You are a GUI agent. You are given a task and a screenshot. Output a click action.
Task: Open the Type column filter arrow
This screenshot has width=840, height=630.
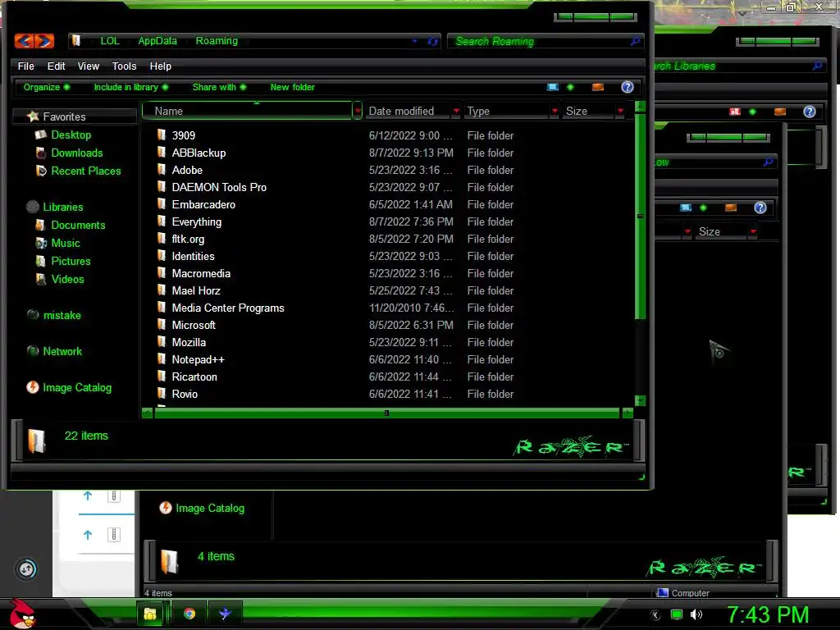[555, 111]
